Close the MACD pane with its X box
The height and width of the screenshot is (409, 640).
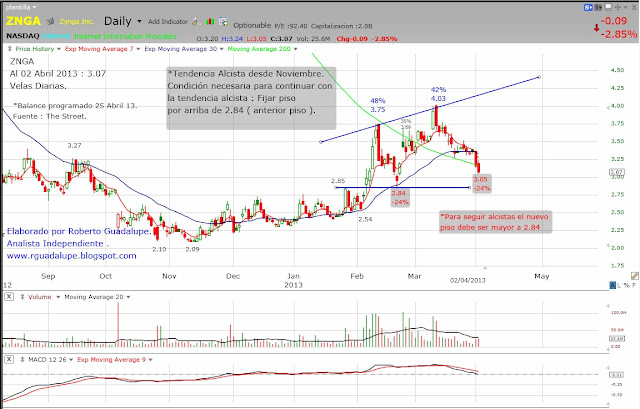click(x=9, y=359)
